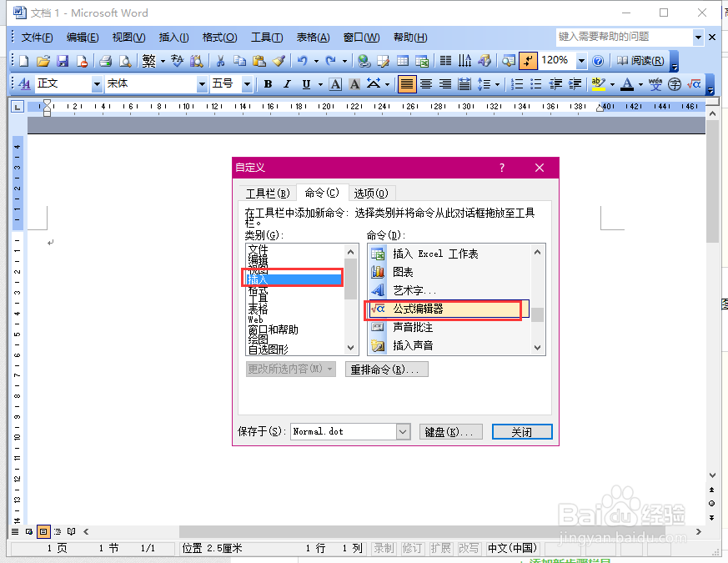Open a new blank document icon

tap(25, 61)
